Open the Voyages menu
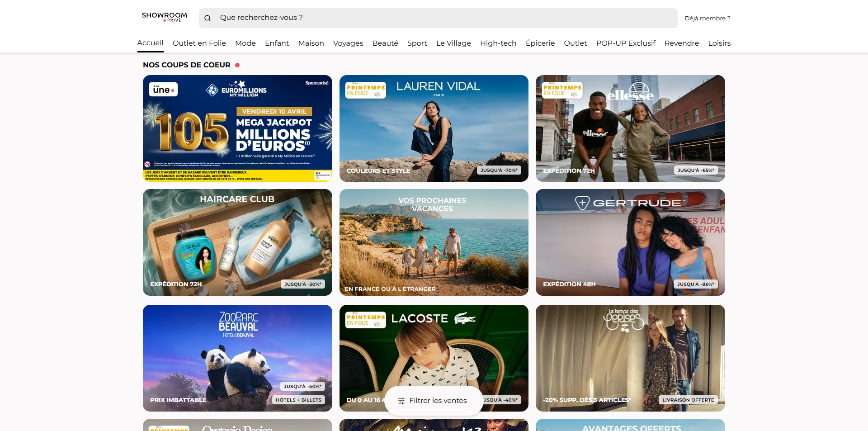868x431 pixels. click(x=348, y=43)
